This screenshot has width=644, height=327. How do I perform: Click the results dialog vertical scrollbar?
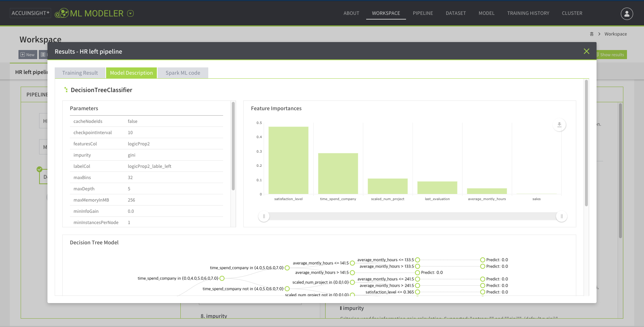586,143
